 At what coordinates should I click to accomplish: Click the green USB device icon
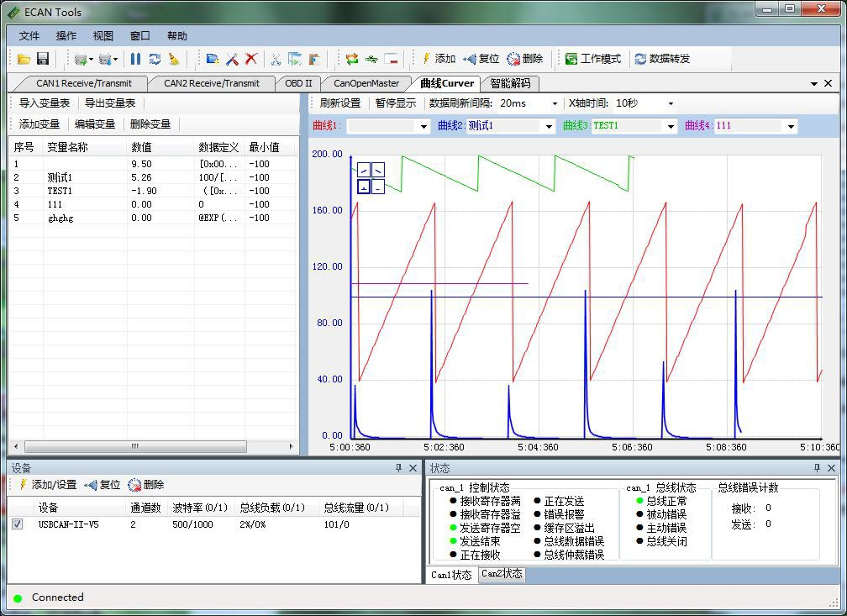(x=371, y=59)
